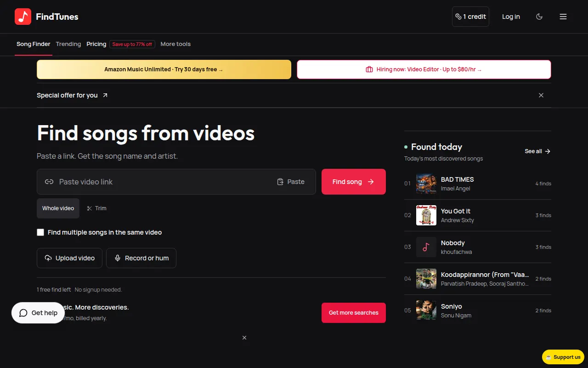
Task: Click the Record or hum microphone button
Action: (x=141, y=258)
